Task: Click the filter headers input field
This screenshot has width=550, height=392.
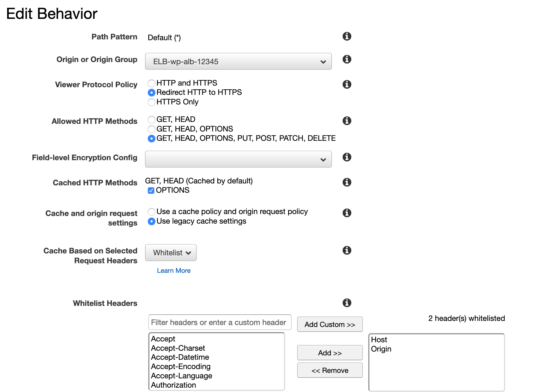Action: click(x=219, y=323)
